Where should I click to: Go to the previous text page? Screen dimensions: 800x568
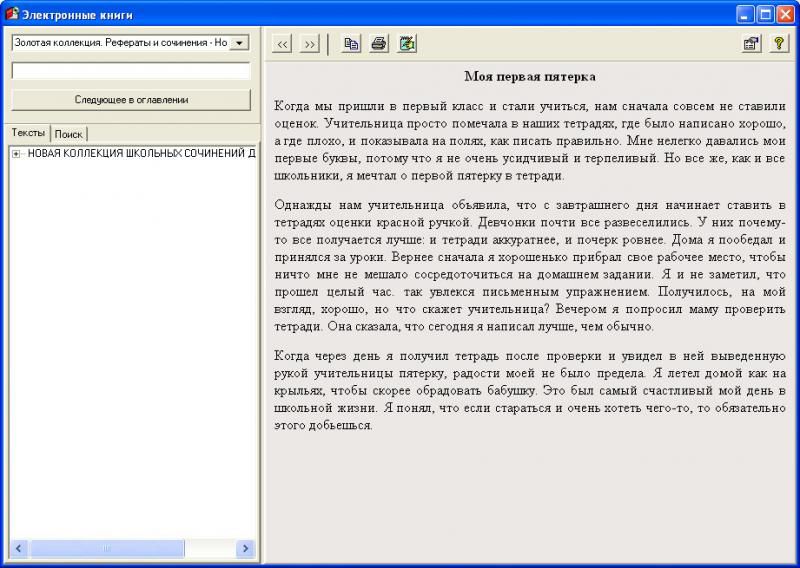pos(283,44)
